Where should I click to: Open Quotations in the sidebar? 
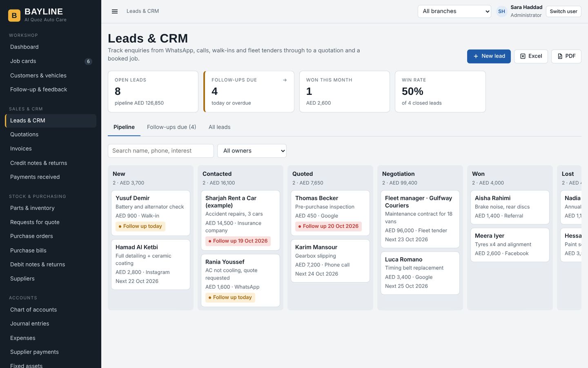coord(51,135)
